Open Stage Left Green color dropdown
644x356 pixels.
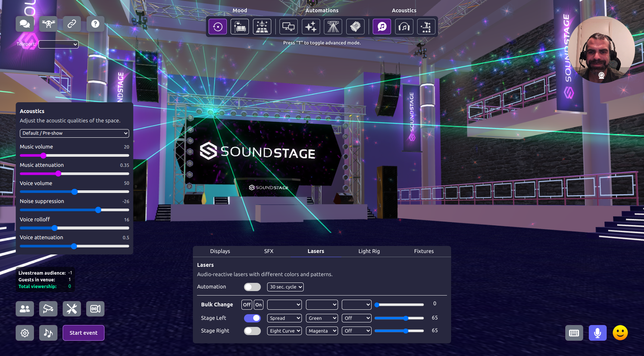322,318
